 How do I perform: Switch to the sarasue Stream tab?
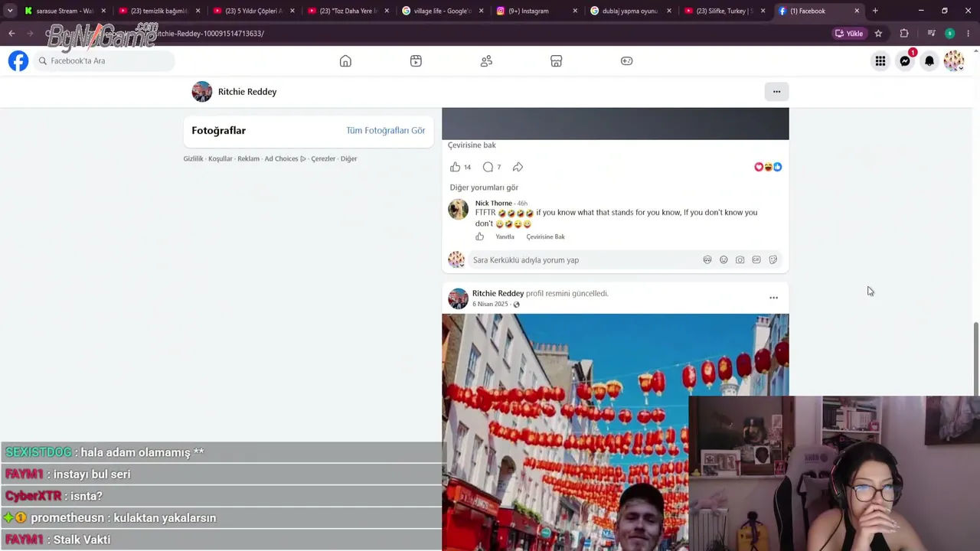[65, 11]
